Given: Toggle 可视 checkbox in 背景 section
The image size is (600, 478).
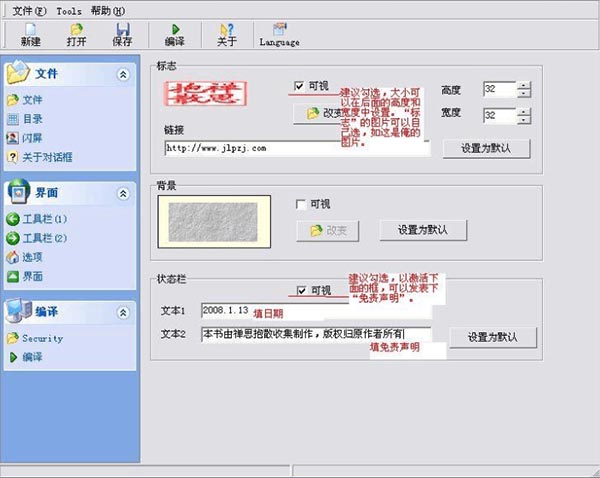Looking at the screenshot, I should pos(301,204).
